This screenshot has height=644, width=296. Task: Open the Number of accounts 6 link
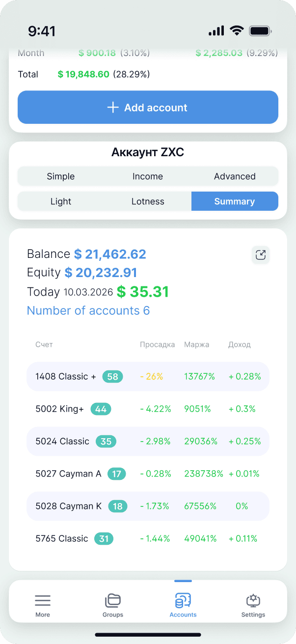[88, 311]
